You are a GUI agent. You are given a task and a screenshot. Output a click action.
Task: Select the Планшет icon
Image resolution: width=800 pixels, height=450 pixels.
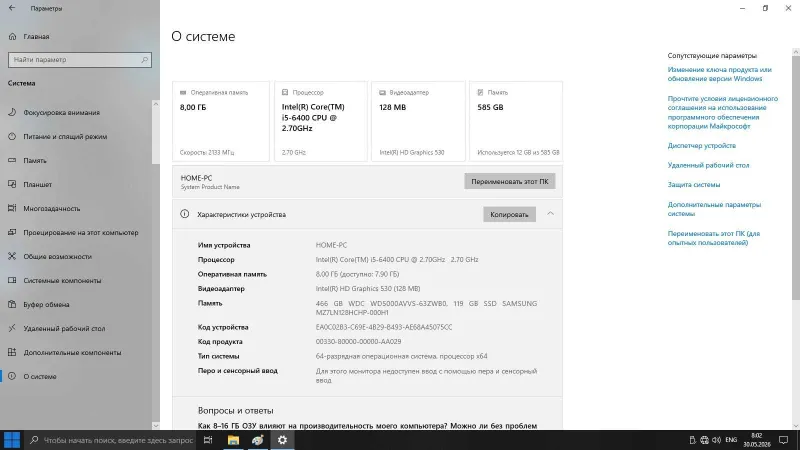pos(12,184)
